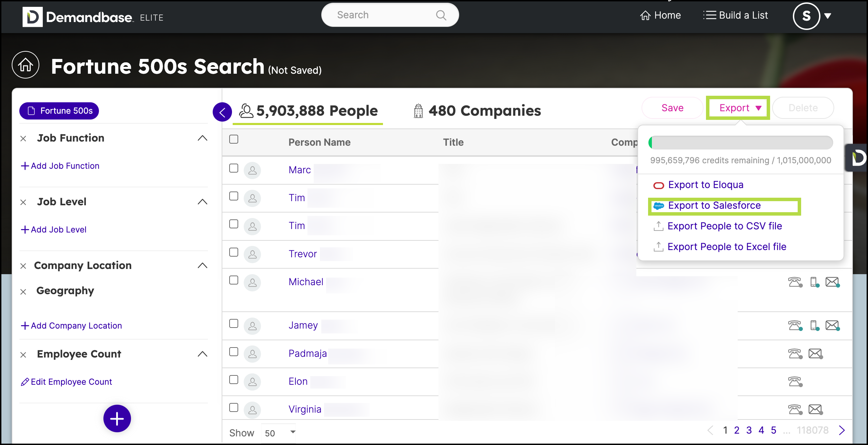The width and height of the screenshot is (868, 445).
Task: Open the Home navigation link
Action: tap(660, 15)
